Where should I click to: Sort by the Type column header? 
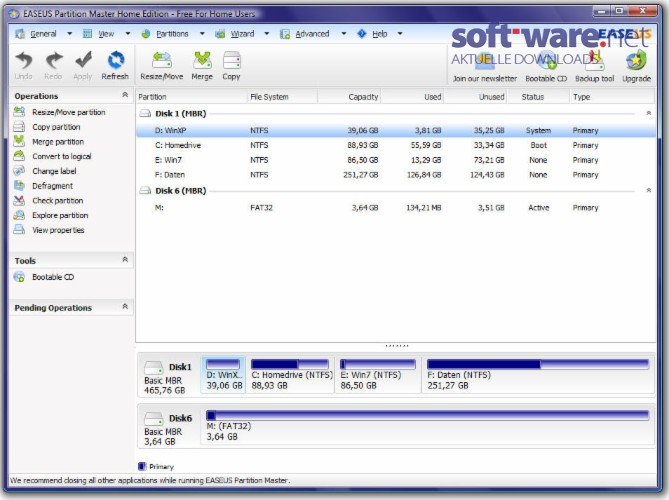(x=612, y=97)
